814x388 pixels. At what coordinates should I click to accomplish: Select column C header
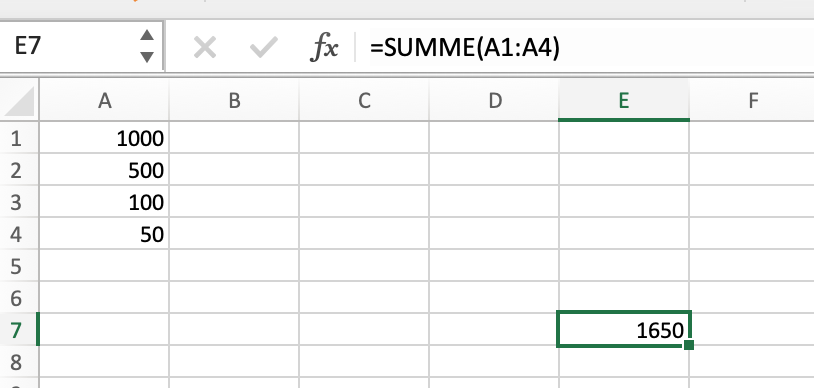pos(364,101)
